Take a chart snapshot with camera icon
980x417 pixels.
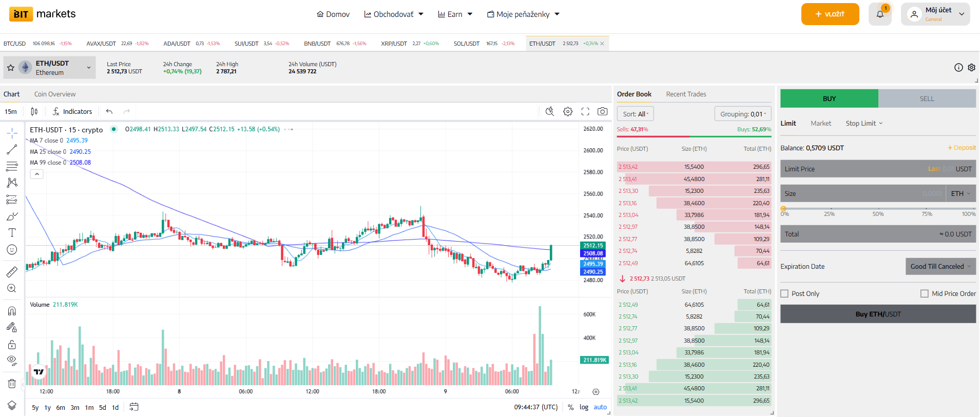[x=603, y=111]
